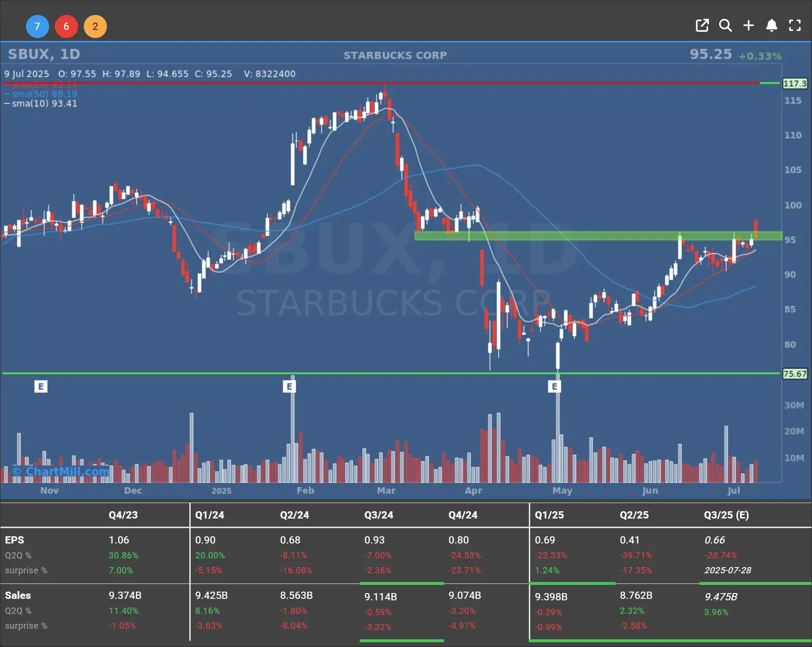Open the alert bell icon
This screenshot has height=647, width=812.
[x=772, y=26]
